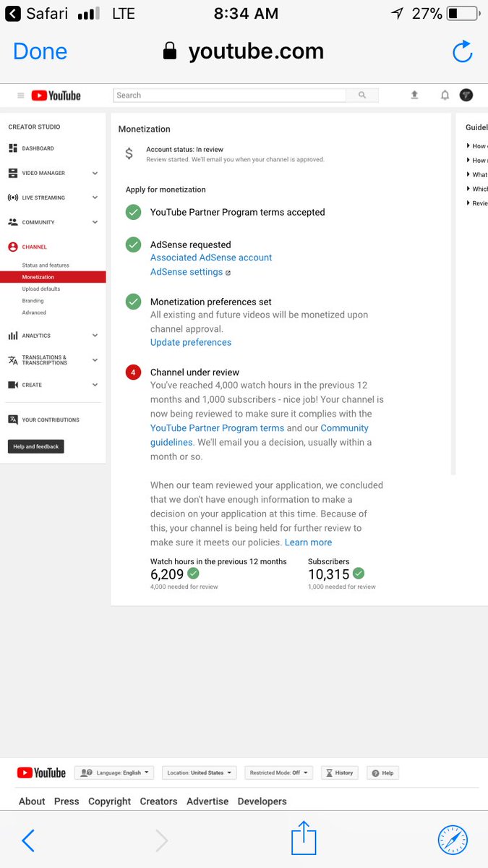Click the Learn more link
Image resolution: width=488 pixels, height=868 pixels.
click(x=308, y=542)
